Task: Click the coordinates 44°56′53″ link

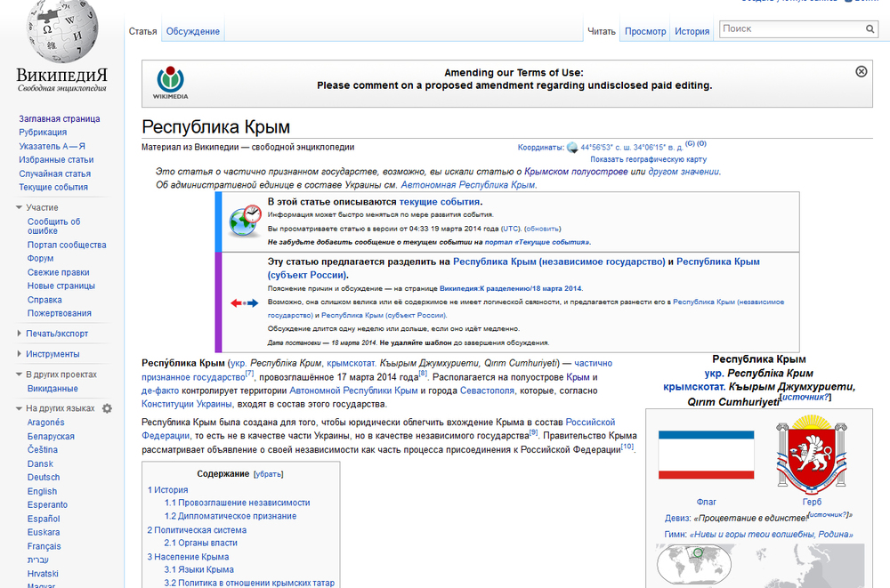Action: coord(632,148)
